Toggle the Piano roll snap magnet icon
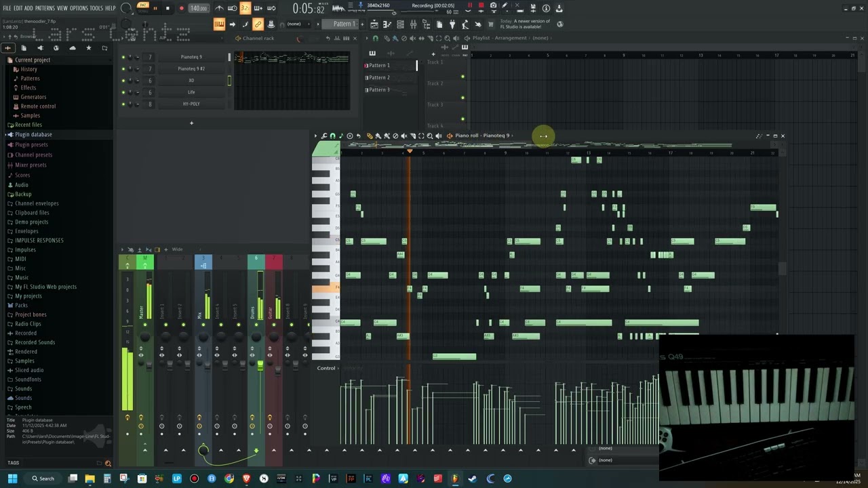 [x=332, y=136]
